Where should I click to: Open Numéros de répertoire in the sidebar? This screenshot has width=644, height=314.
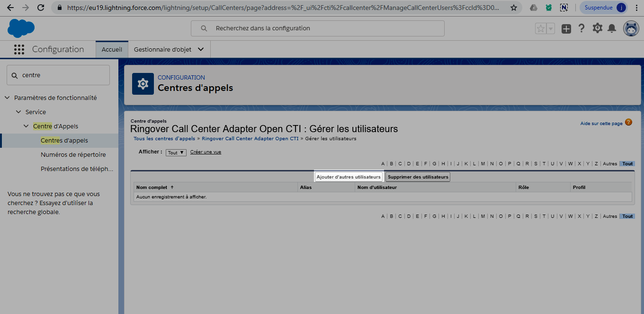click(73, 155)
